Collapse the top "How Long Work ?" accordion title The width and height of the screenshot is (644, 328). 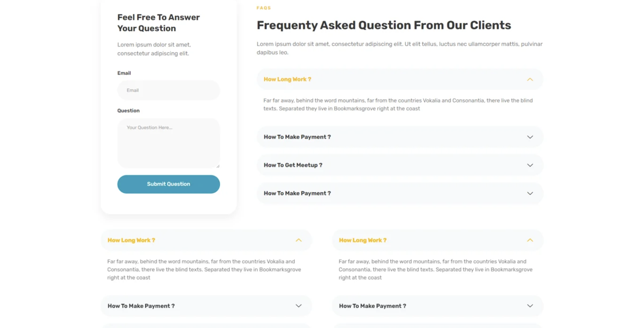pyautogui.click(x=287, y=80)
